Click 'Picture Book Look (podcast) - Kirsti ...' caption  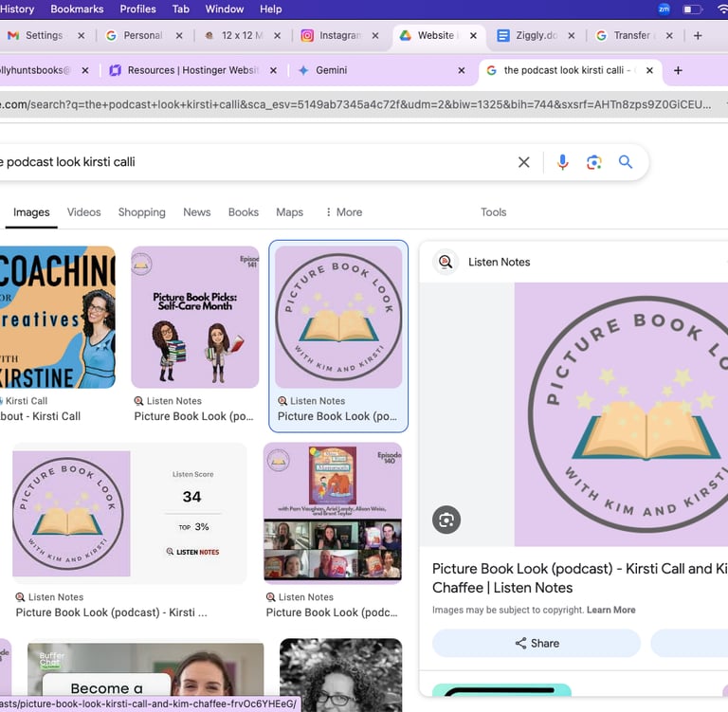coord(112,612)
